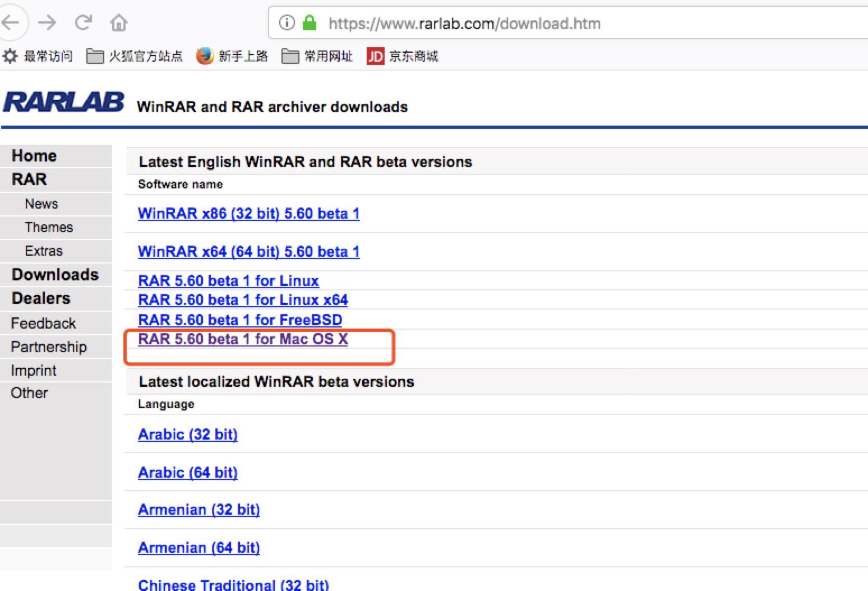The image size is (868, 591).
Task: Open the 火狐官方站点 bookmarks folder
Action: click(x=135, y=56)
